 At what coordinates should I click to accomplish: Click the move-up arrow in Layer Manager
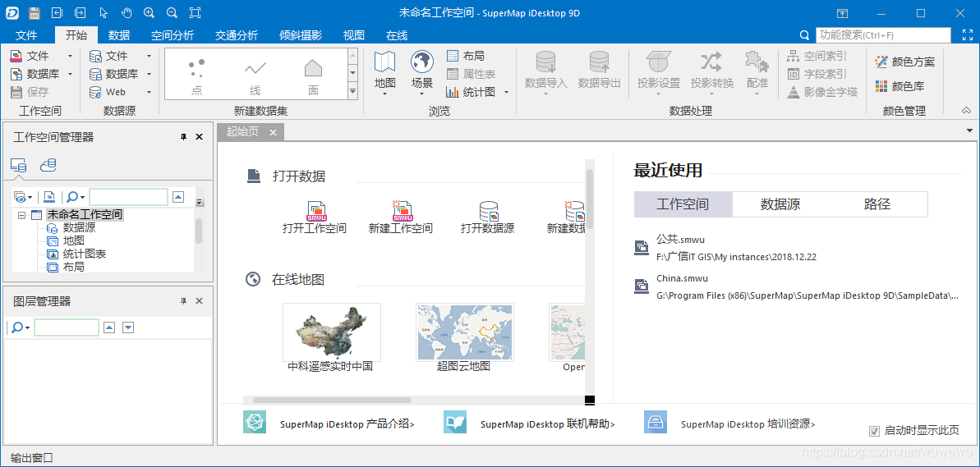(109, 327)
